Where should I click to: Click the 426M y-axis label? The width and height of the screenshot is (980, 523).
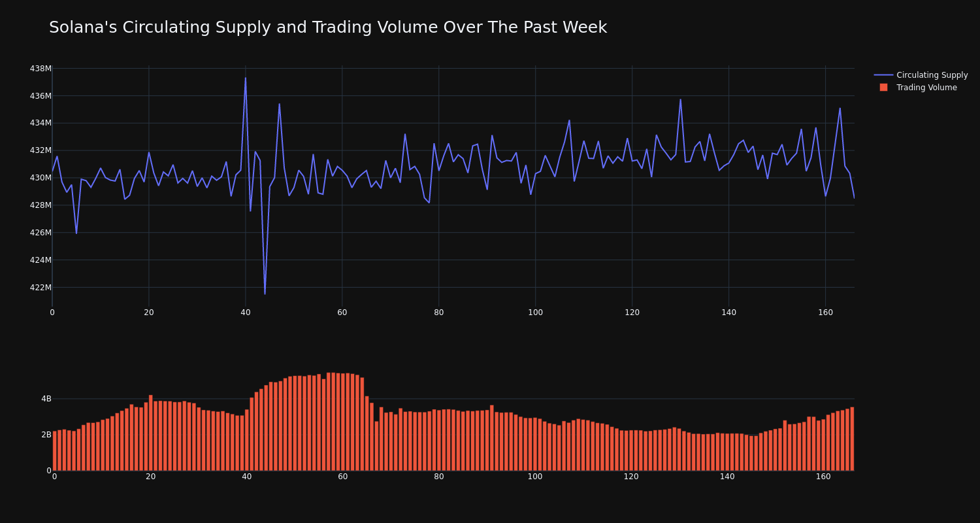tap(41, 233)
